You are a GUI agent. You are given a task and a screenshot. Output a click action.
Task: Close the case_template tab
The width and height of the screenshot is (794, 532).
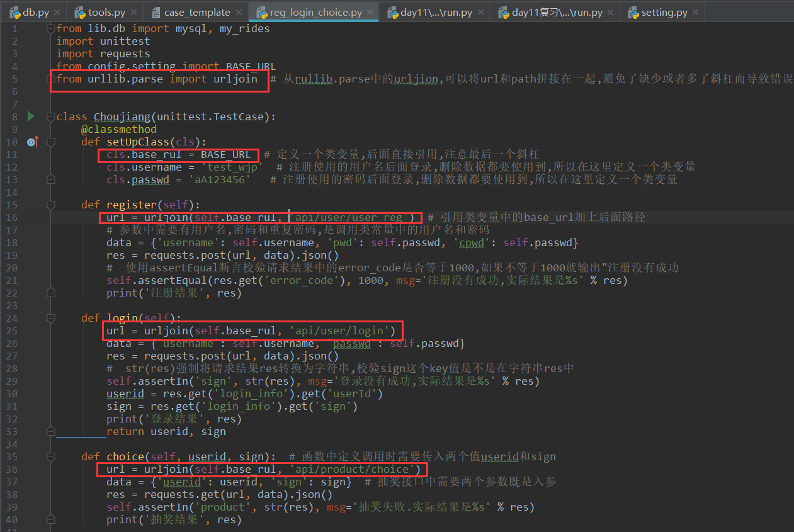tap(239, 13)
